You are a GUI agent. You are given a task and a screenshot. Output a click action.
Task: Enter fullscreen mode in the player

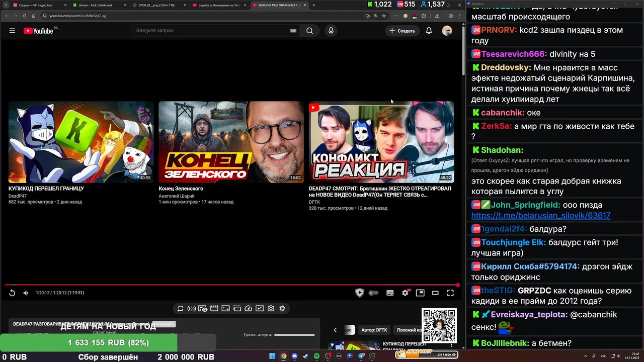(x=450, y=293)
